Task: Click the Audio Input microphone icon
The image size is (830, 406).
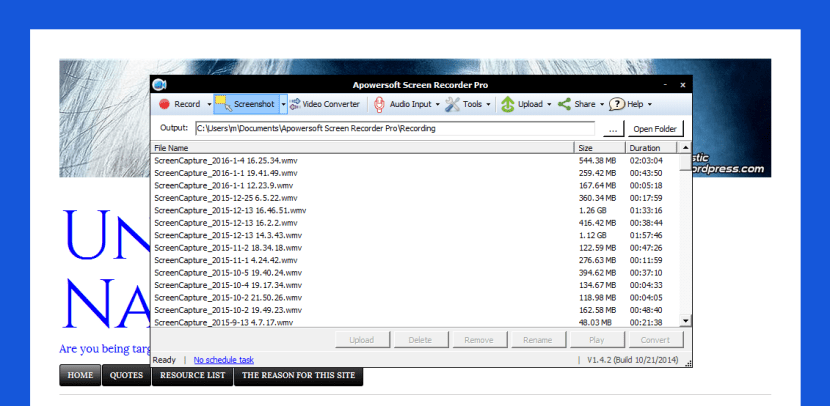Action: click(379, 104)
